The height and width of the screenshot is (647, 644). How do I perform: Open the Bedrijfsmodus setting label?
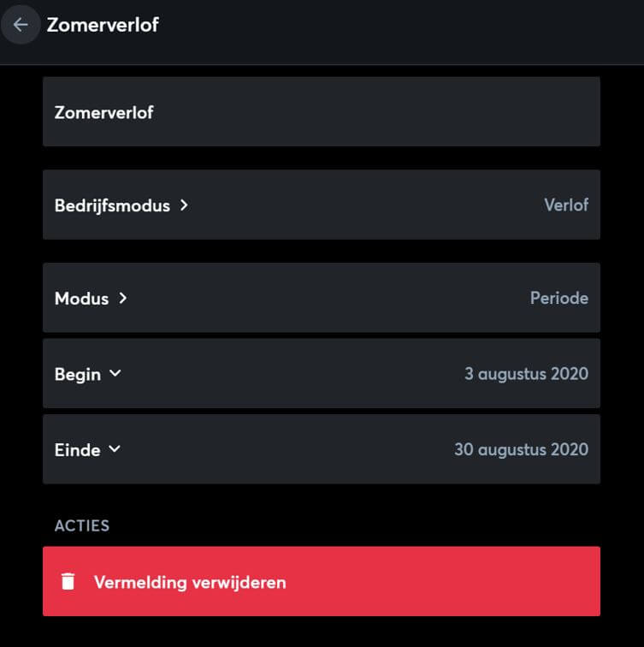pyautogui.click(x=112, y=205)
